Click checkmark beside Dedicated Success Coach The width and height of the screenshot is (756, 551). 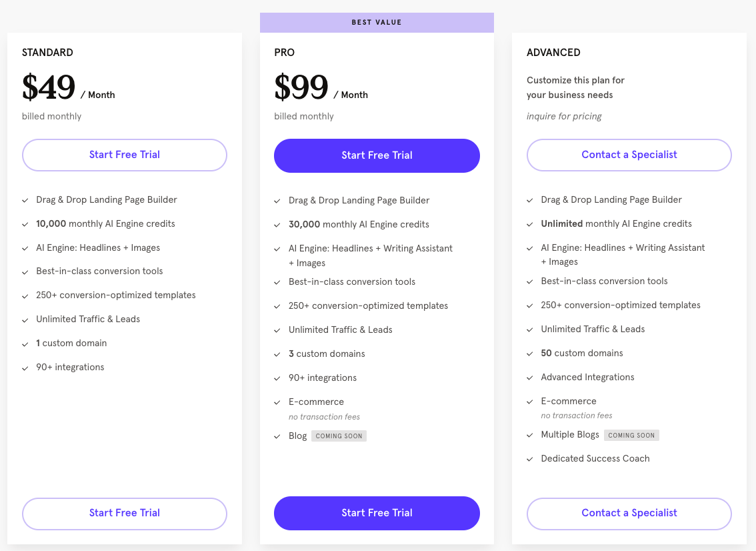point(530,459)
